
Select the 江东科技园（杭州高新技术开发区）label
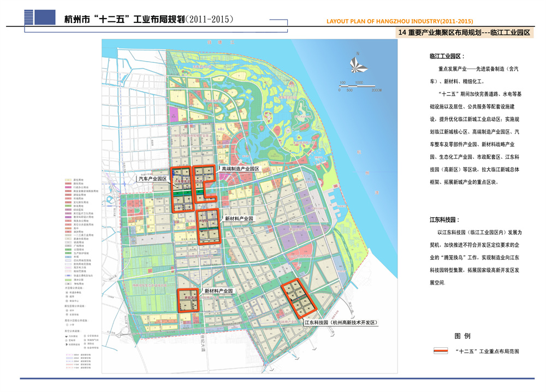(x=341, y=323)
